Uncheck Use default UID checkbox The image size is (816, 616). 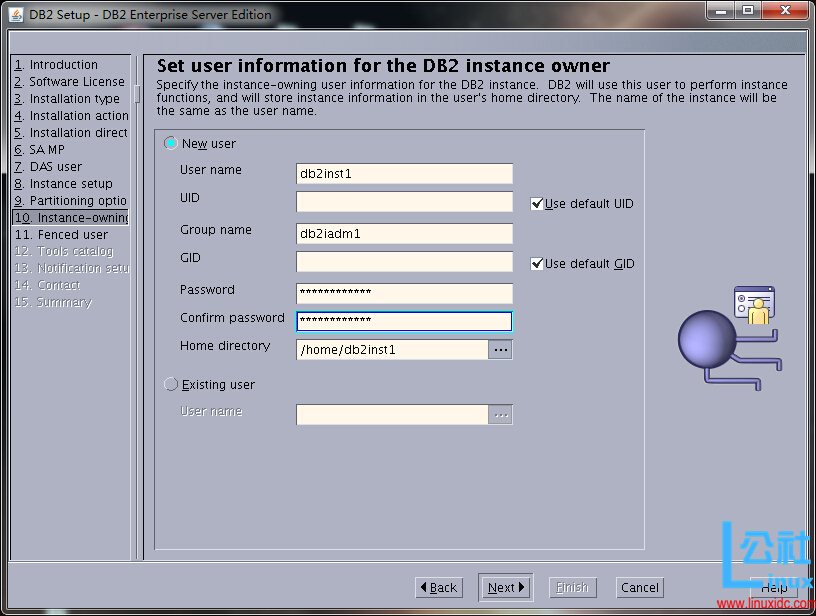tap(537, 204)
